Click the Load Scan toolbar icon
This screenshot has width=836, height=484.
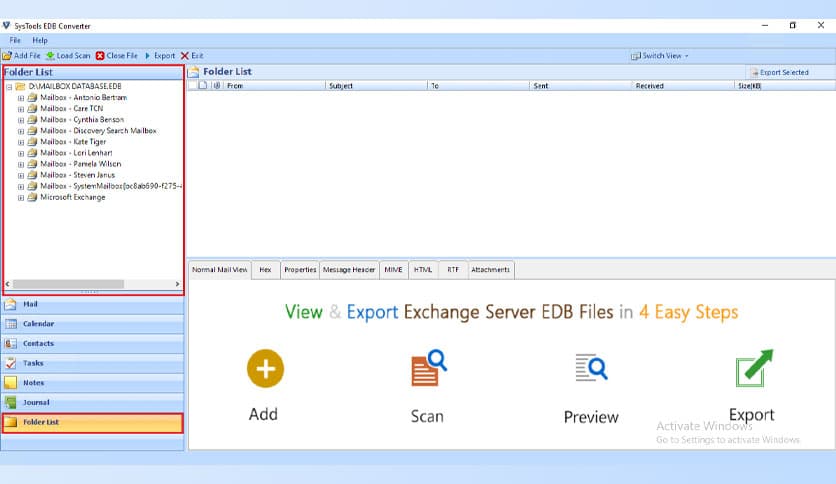(x=50, y=55)
